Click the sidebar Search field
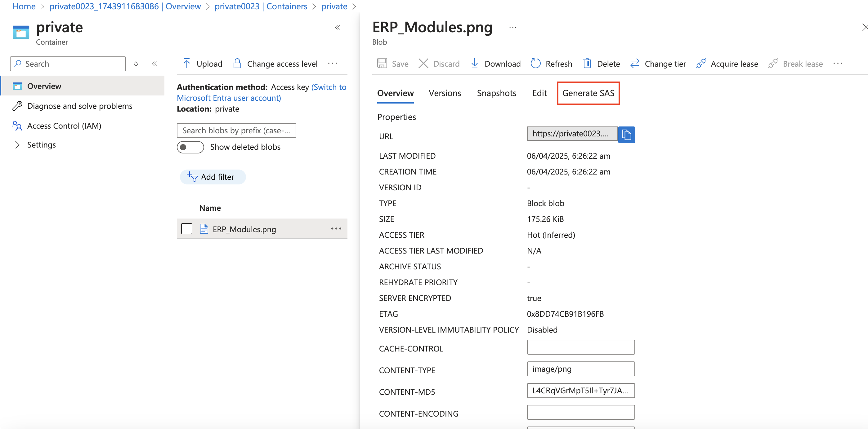868x429 pixels. pyautogui.click(x=68, y=64)
